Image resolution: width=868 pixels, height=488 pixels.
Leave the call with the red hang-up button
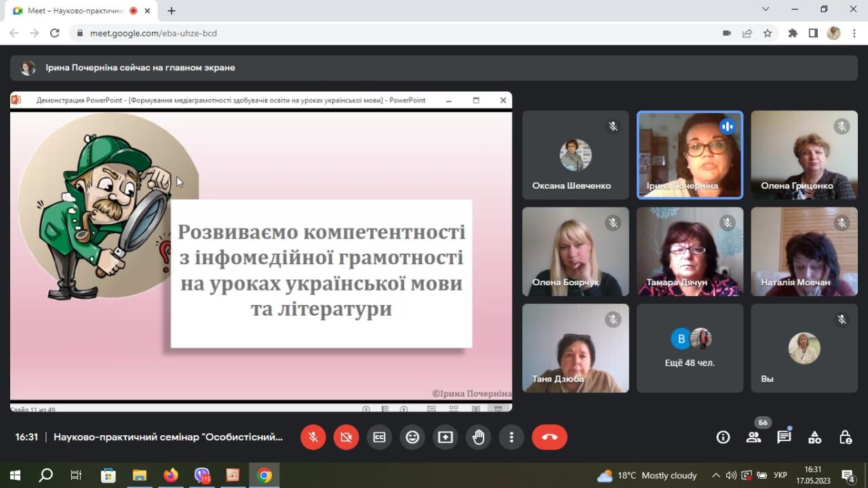(x=549, y=437)
